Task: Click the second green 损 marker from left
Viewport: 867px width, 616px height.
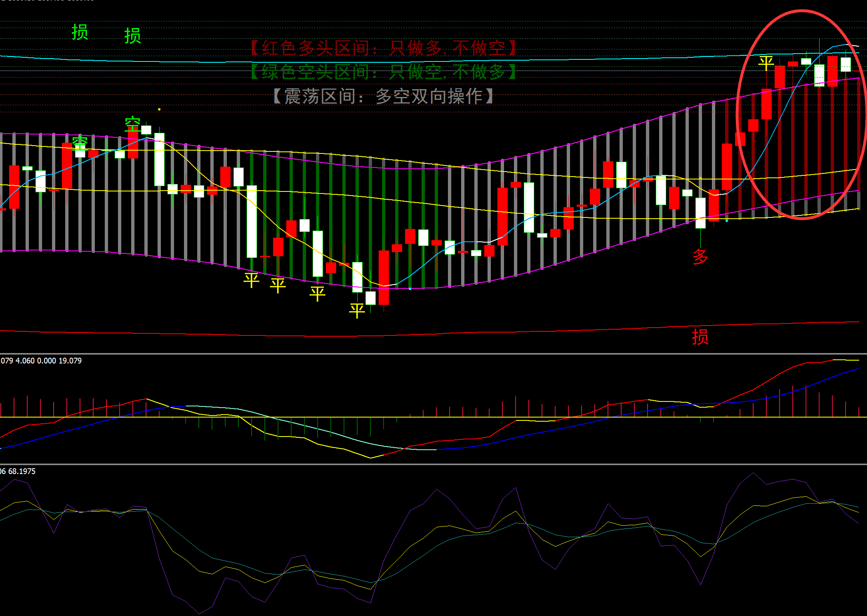Action: [132, 36]
